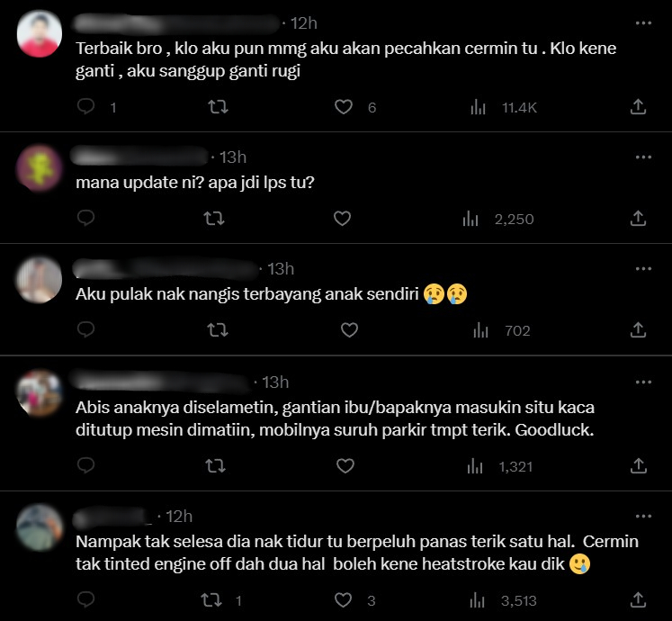Open the 12h timestamp of first tweet
Screen dimensions: 672x621
tap(304, 23)
